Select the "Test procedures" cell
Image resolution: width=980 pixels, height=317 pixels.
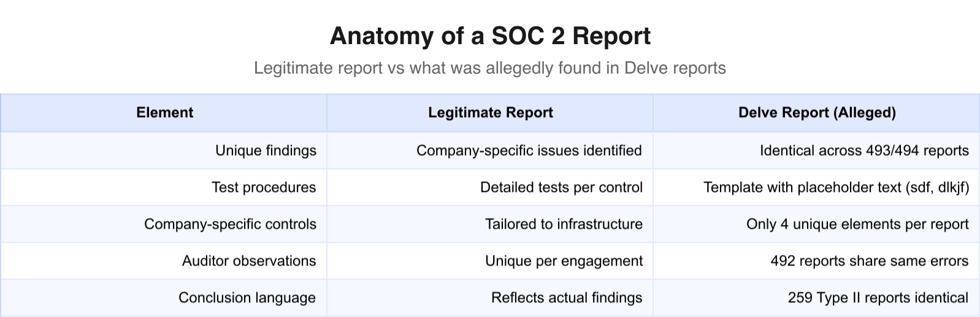pyautogui.click(x=264, y=188)
